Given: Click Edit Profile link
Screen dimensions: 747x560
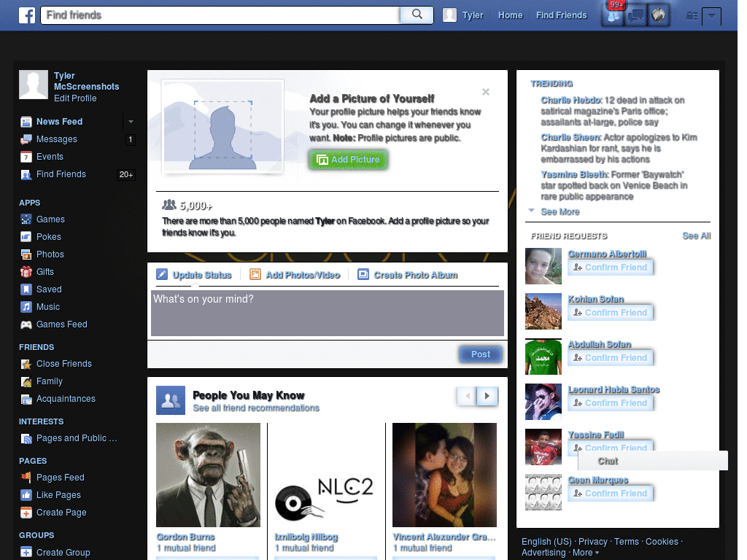Looking at the screenshot, I should (x=75, y=98).
